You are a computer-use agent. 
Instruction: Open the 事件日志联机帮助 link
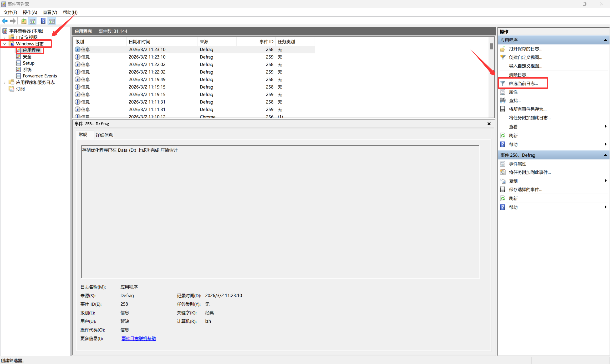pos(138,339)
